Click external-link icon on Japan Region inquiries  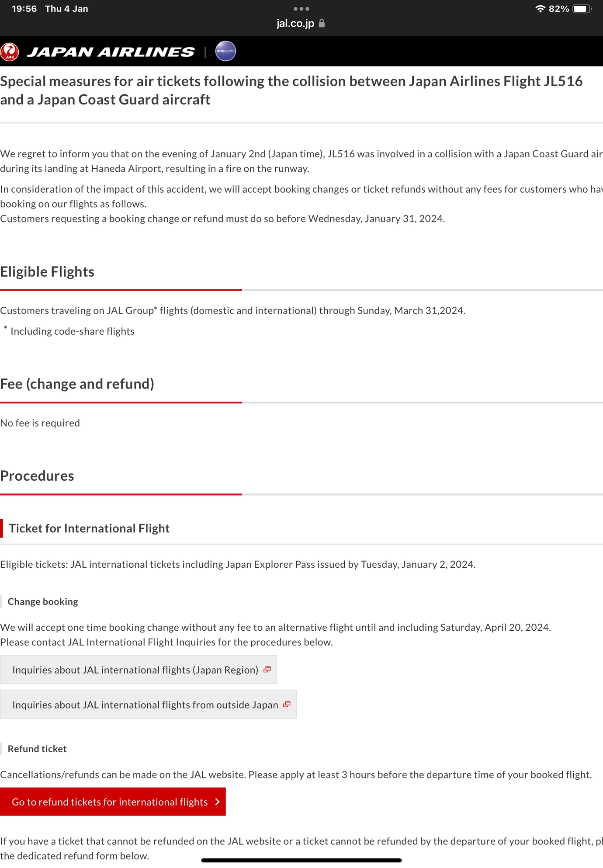point(267,670)
